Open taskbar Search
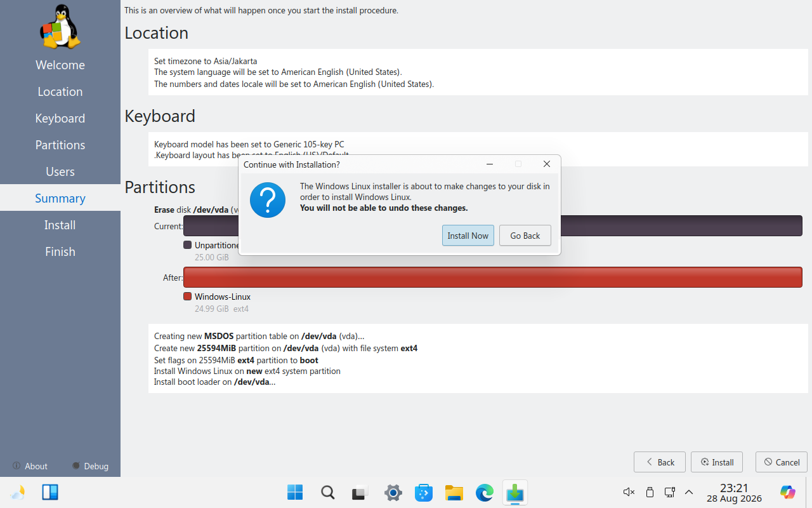Image resolution: width=812 pixels, height=508 pixels. point(327,492)
